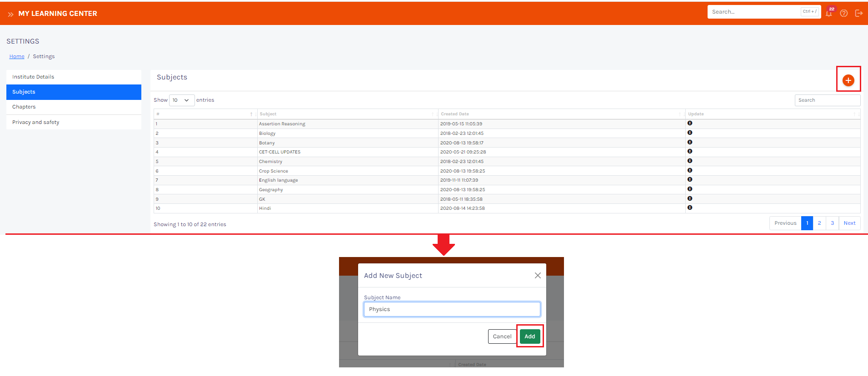Click the orange plus add subject icon
868x376 pixels.
(x=848, y=80)
